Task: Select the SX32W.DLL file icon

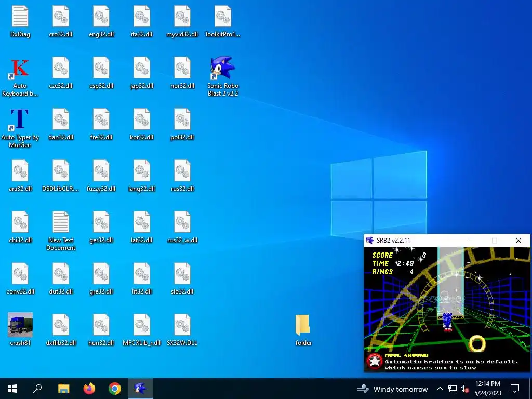Action: [182, 325]
